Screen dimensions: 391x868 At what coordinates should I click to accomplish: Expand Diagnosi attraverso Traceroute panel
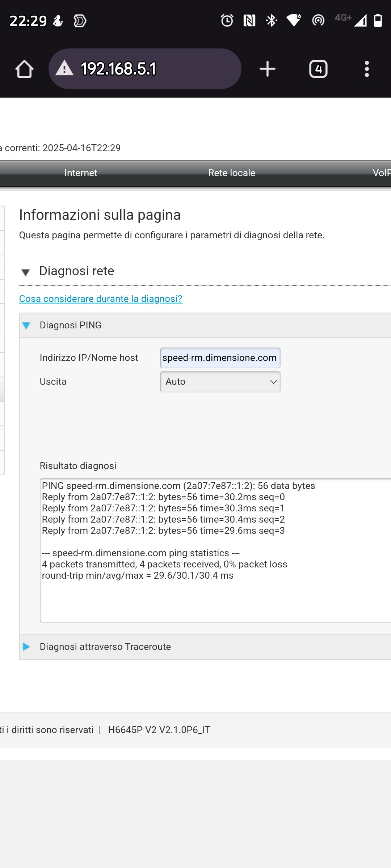point(26,647)
